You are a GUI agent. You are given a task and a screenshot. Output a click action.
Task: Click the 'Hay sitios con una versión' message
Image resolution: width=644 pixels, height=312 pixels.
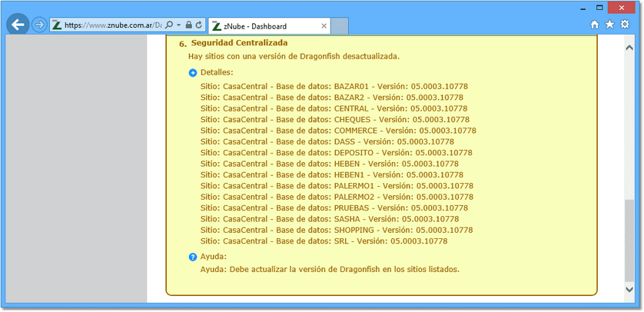pos(294,57)
